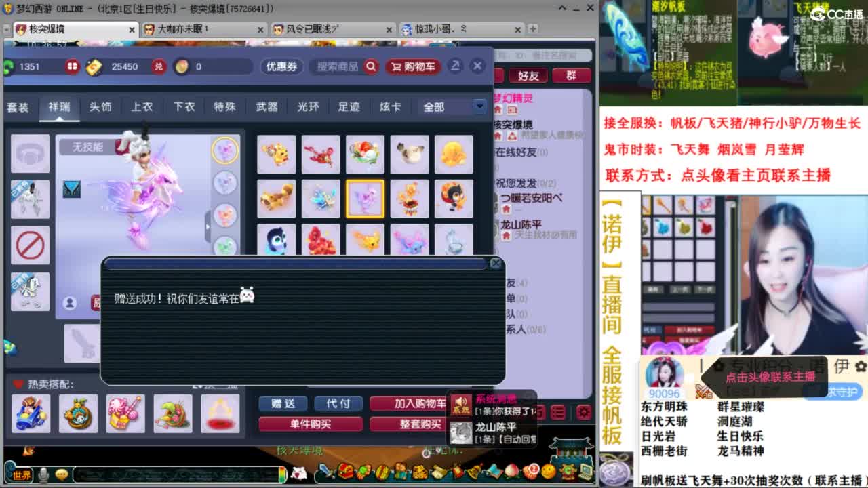Click the system speaker notification icon
Image resolution: width=868 pixels, height=488 pixels.
pos(461,405)
